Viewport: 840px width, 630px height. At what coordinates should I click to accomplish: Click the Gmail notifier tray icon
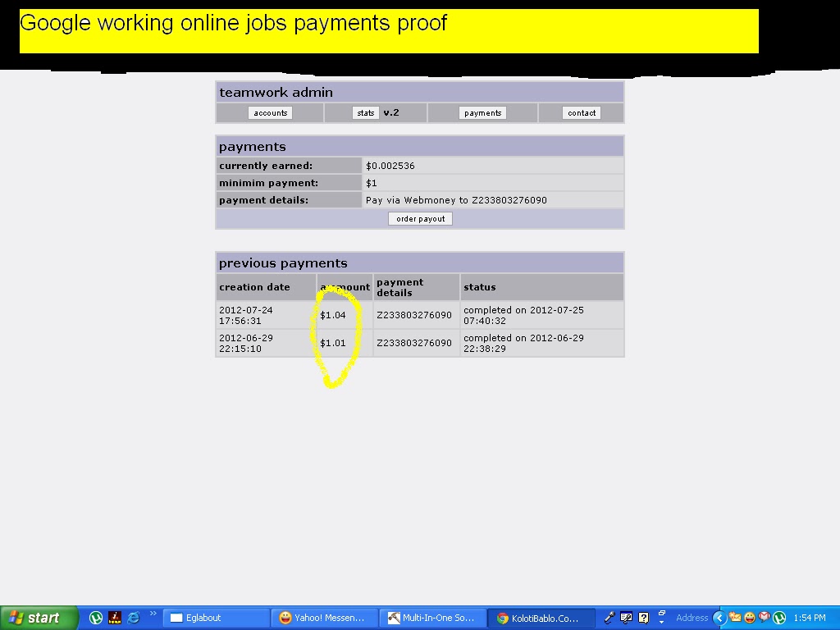[x=764, y=618]
